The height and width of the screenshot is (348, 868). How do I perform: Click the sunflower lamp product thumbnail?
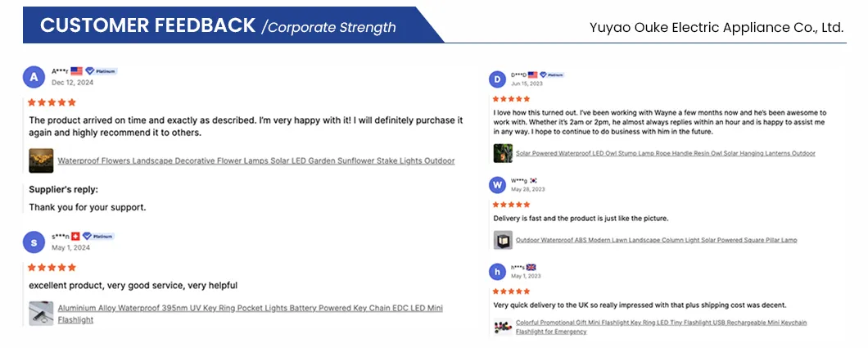pyautogui.click(x=41, y=160)
